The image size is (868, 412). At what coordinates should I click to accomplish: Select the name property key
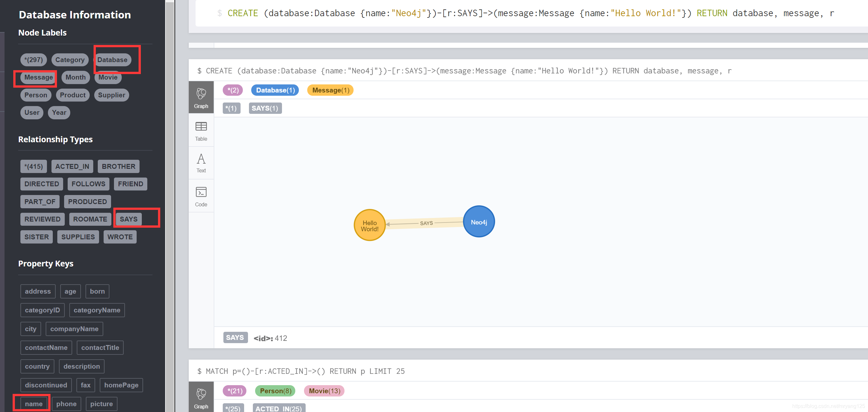click(33, 404)
